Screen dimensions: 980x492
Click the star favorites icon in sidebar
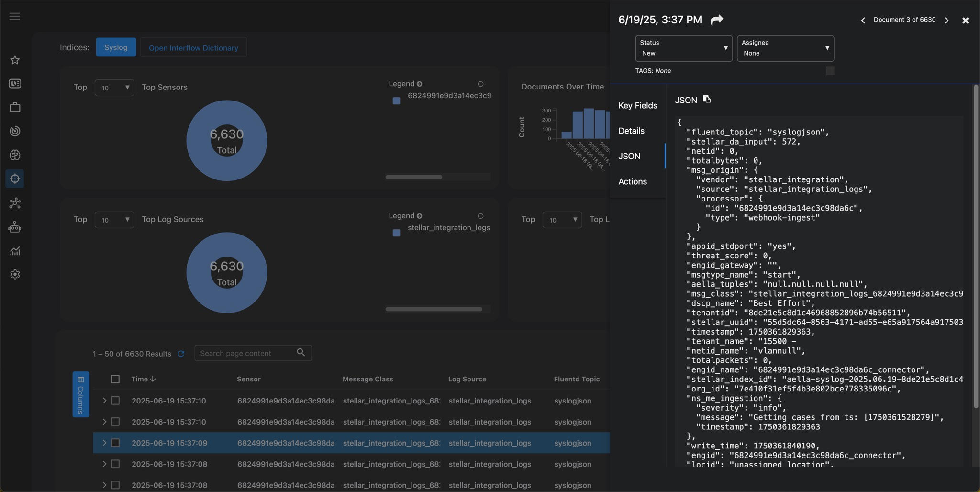click(x=15, y=60)
